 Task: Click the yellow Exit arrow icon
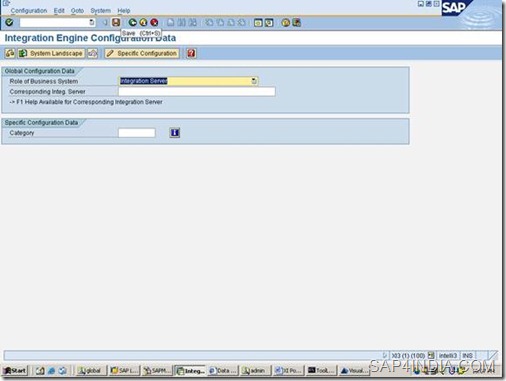coord(143,22)
